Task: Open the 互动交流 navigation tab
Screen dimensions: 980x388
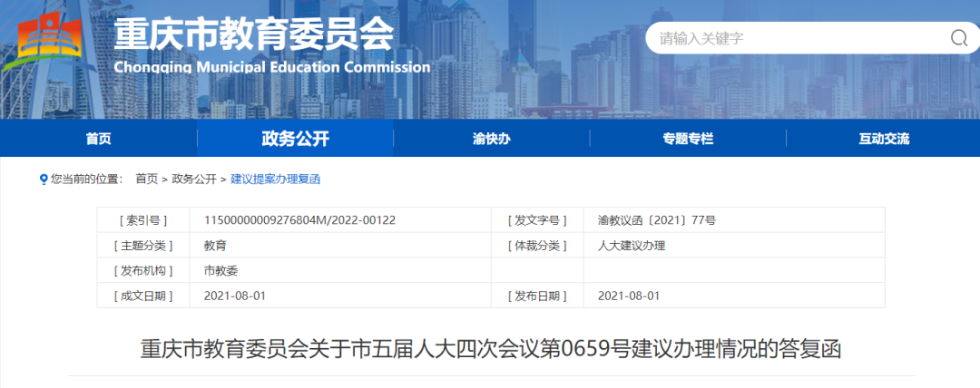Action: [883, 139]
